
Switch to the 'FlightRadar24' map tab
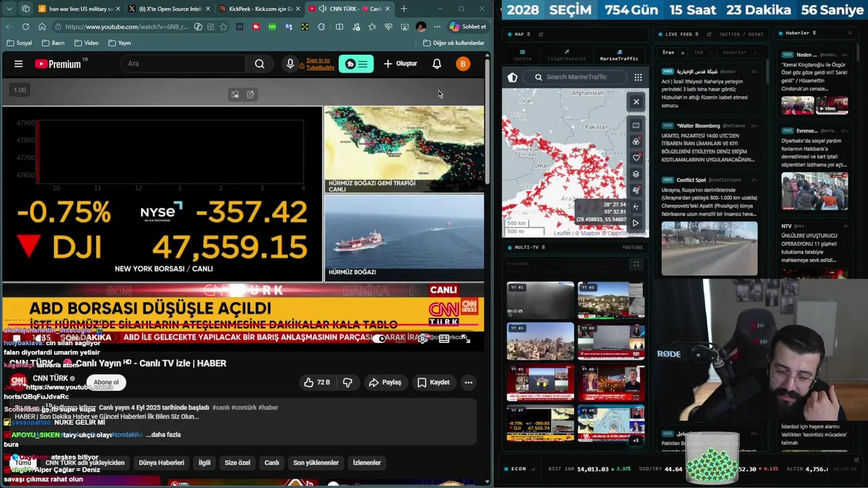pyautogui.click(x=567, y=56)
